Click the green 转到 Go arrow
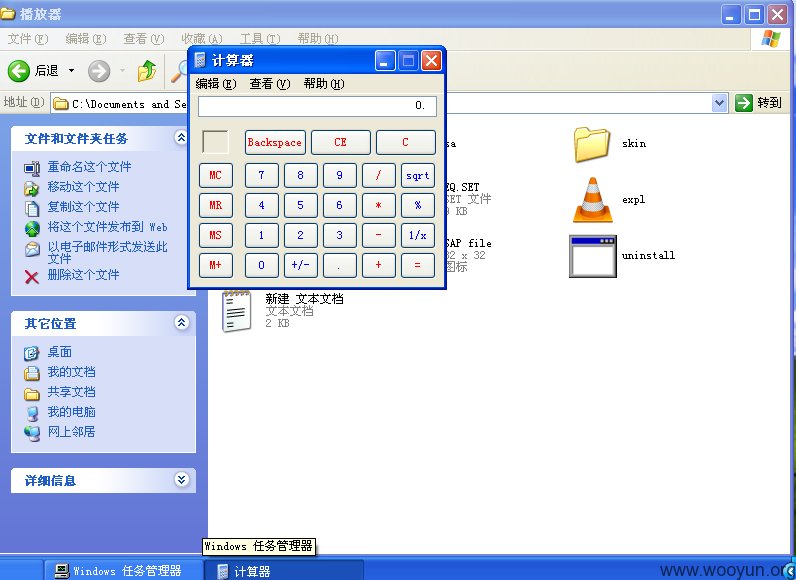Viewport: 796px width, 580px height. click(744, 103)
